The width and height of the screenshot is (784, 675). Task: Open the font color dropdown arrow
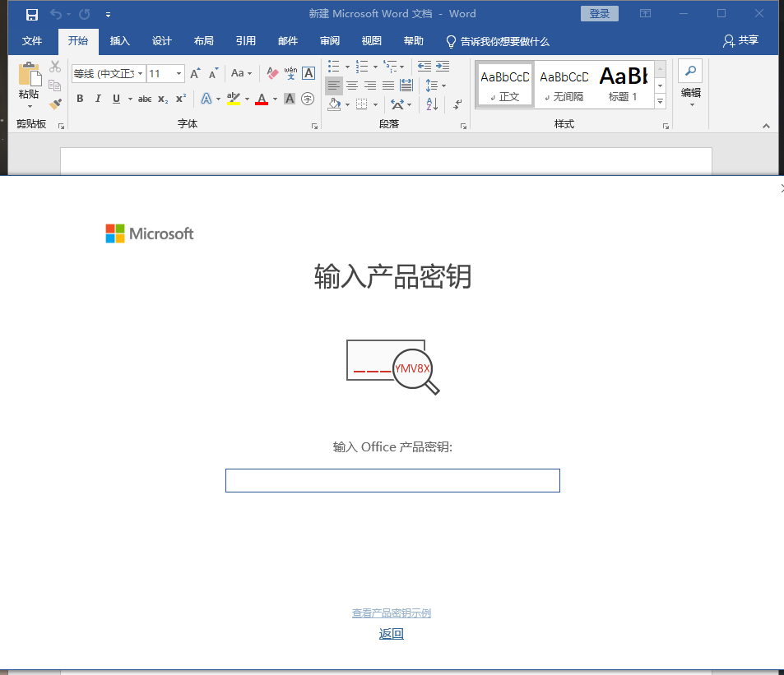(x=275, y=99)
